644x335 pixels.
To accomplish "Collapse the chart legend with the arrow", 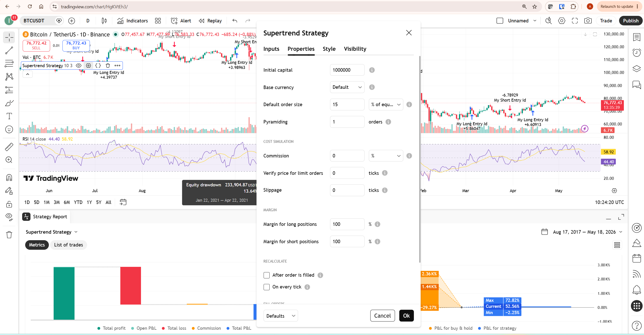I will tap(27, 74).
